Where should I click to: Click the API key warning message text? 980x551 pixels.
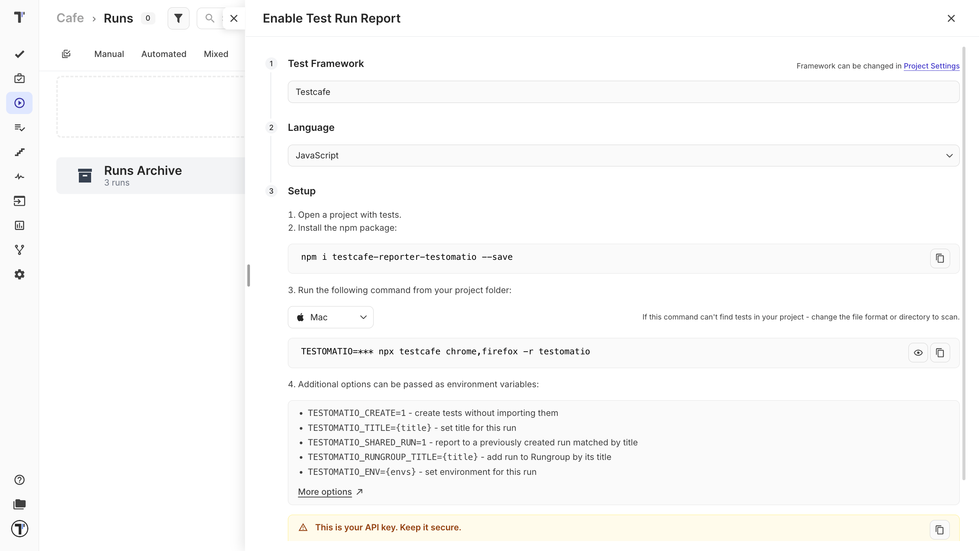(x=388, y=527)
